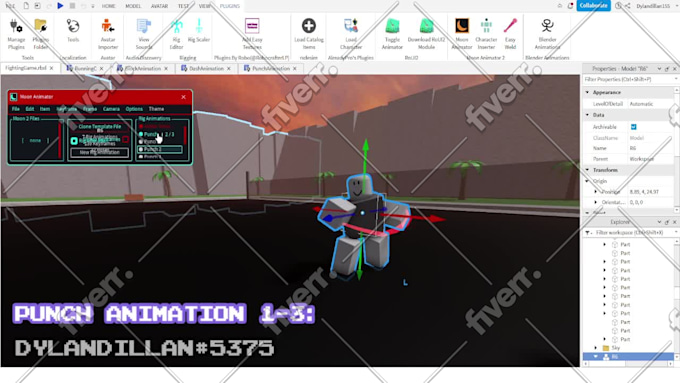680x383 pixels.
Task: Switch to the PunchAnimation script tab
Action: pos(271,69)
